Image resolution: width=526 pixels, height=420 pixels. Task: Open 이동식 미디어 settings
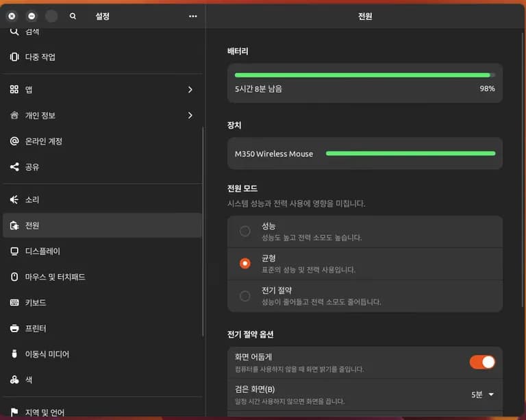click(47, 354)
